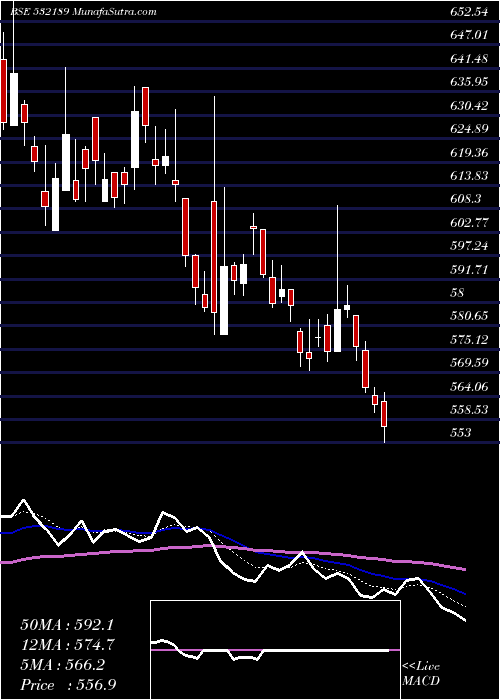Select the Price : 556.9 value
Viewport: 500px width, 700px height.
pos(68,685)
